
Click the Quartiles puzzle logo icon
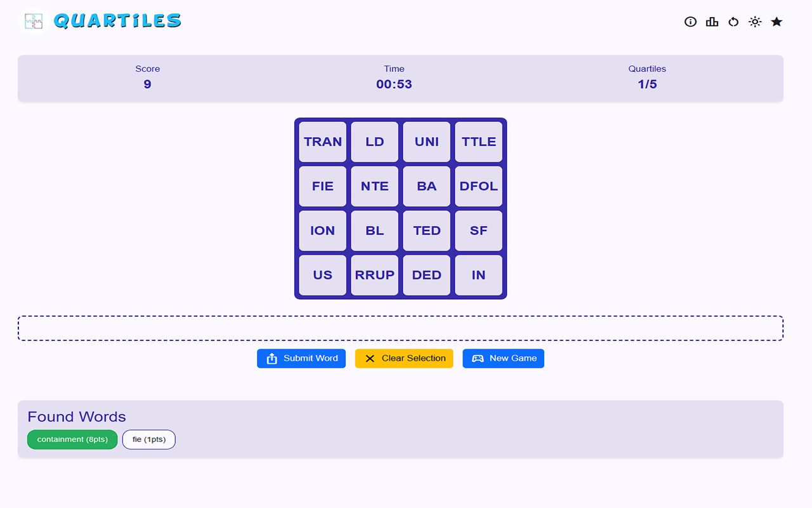[x=33, y=21]
